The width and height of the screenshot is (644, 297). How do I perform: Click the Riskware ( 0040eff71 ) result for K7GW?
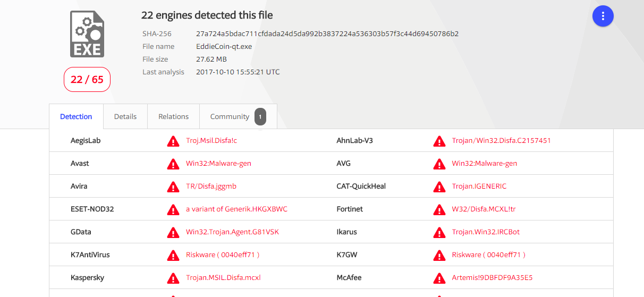click(489, 255)
